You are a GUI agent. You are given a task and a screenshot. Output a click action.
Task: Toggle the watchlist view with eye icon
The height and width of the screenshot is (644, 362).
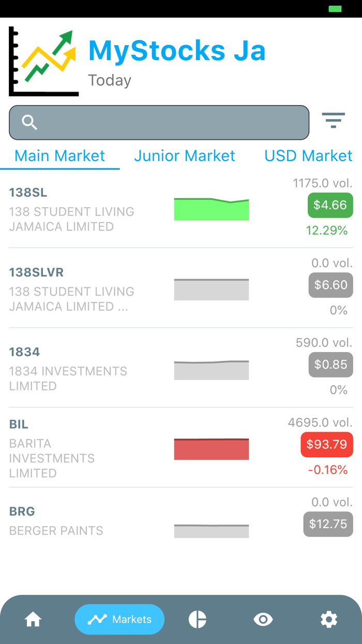[263, 619]
